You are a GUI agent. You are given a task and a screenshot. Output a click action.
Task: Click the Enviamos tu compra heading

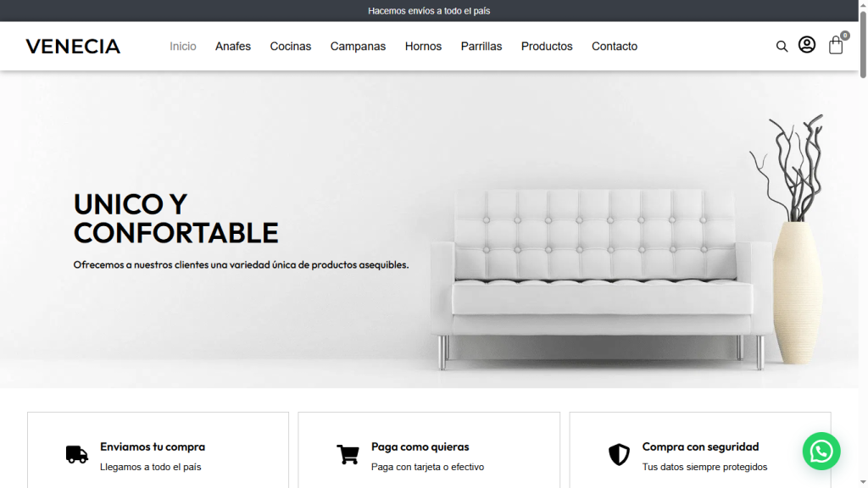[x=153, y=446]
